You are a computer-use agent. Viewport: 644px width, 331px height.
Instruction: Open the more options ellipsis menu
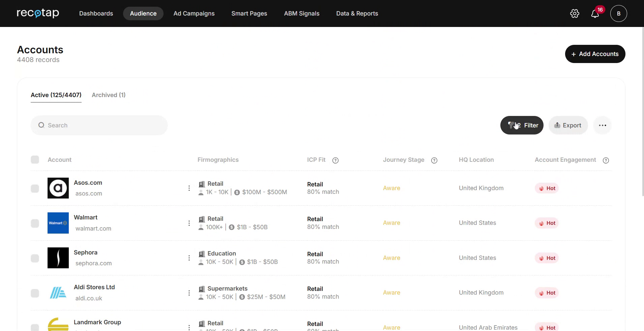[603, 125]
